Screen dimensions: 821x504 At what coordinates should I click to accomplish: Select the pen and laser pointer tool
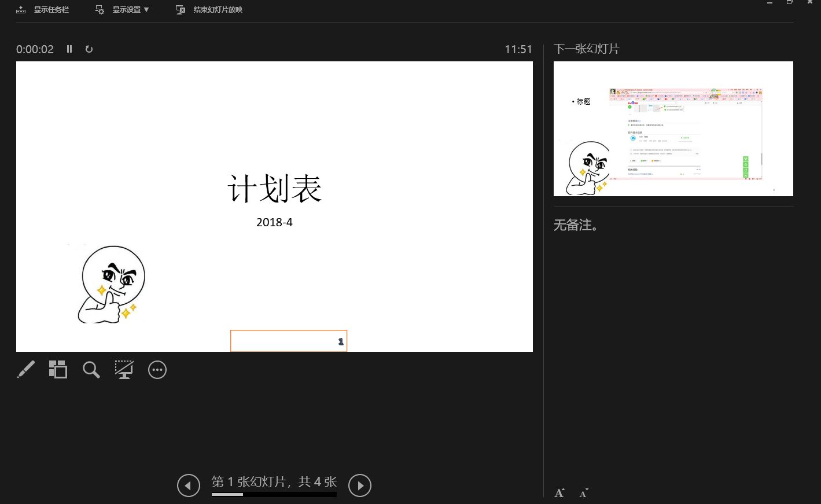26,369
